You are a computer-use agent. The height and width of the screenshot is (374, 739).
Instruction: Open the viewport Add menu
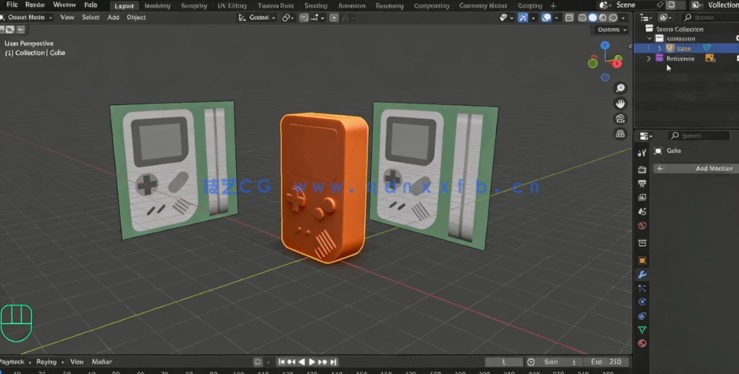click(113, 17)
